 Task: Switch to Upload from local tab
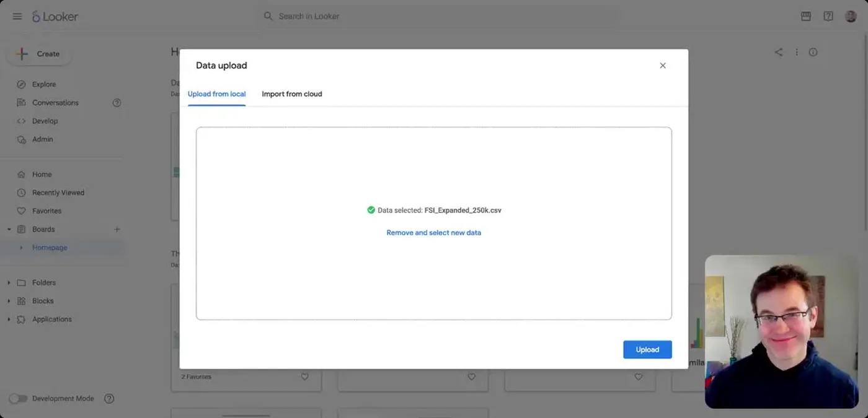pyautogui.click(x=216, y=94)
